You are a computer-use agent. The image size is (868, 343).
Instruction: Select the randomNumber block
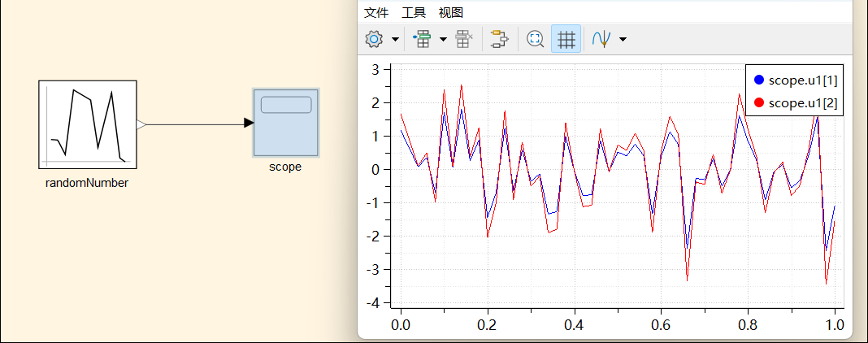click(x=87, y=124)
